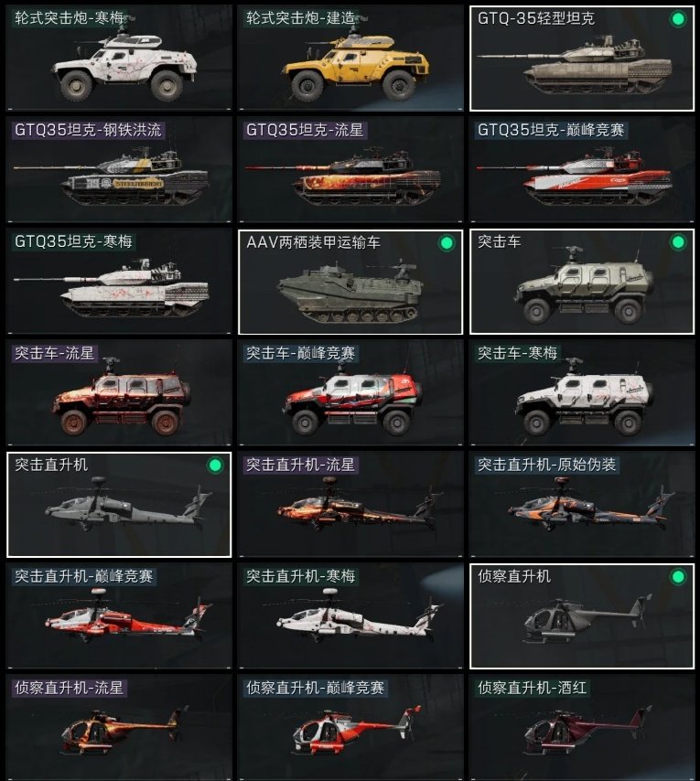Viewport: 700px width, 781px height.
Task: Pick the GTQ35坦克-流星 flame tank skin
Action: [350, 169]
